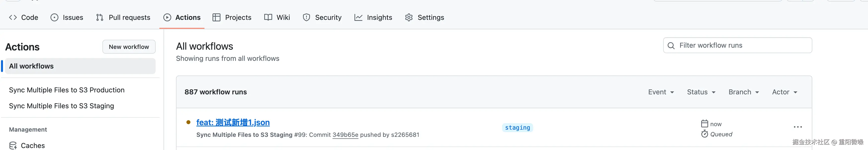The height and width of the screenshot is (150, 868).
Task: Open the three-dot run options menu
Action: click(798, 127)
